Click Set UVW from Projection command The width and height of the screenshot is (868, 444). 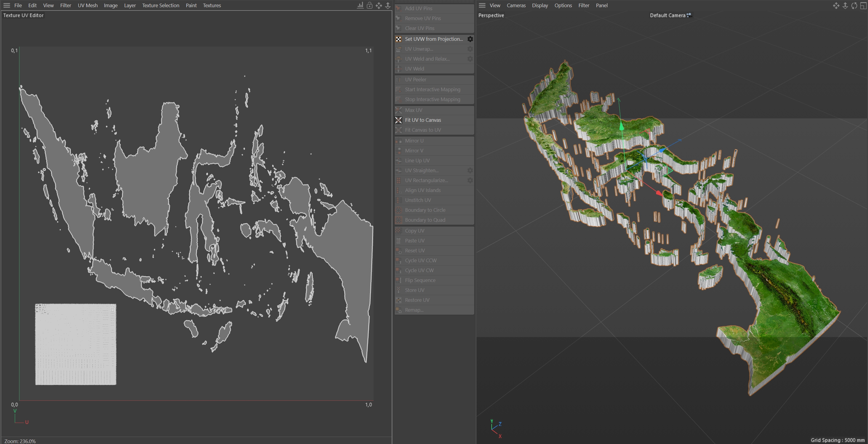(434, 39)
